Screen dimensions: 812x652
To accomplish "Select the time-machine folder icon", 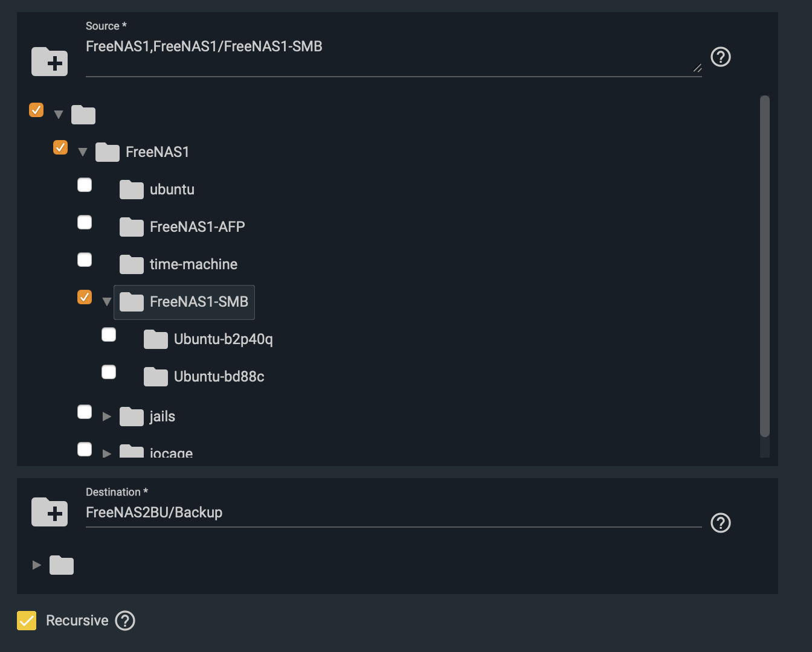I will tap(132, 264).
